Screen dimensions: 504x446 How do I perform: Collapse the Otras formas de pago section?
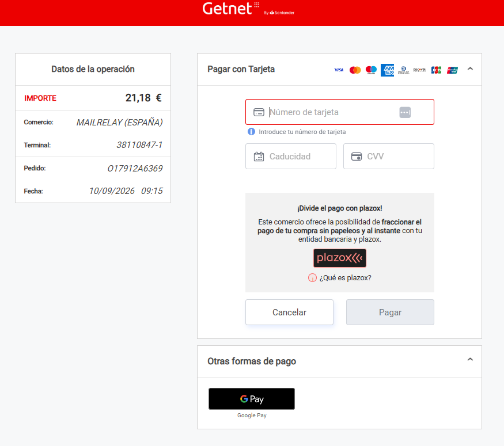(470, 359)
